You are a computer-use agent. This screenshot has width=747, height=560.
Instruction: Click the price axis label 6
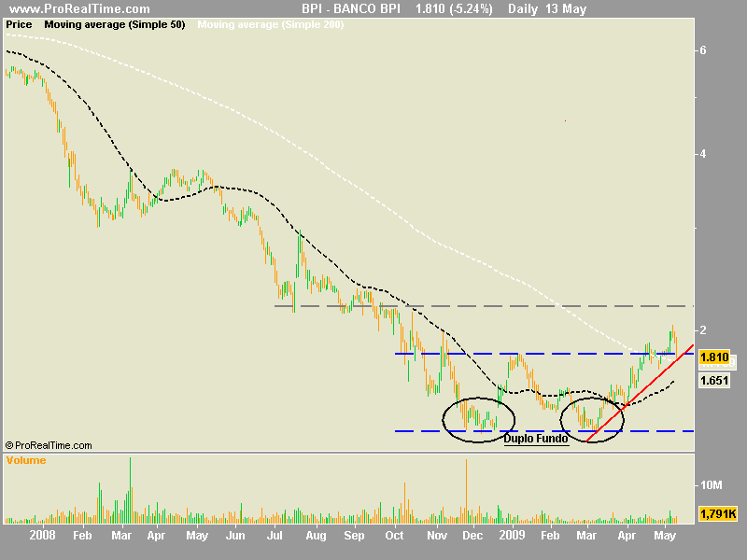[703, 50]
